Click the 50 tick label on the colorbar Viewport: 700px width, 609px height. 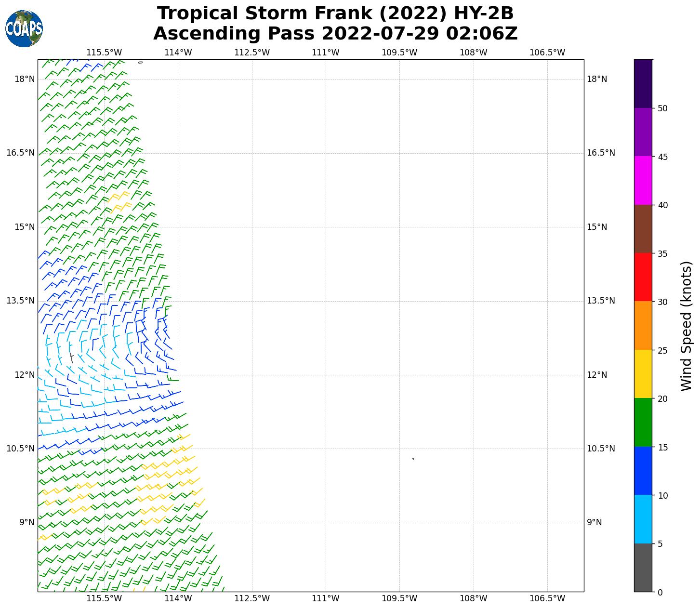(662, 108)
